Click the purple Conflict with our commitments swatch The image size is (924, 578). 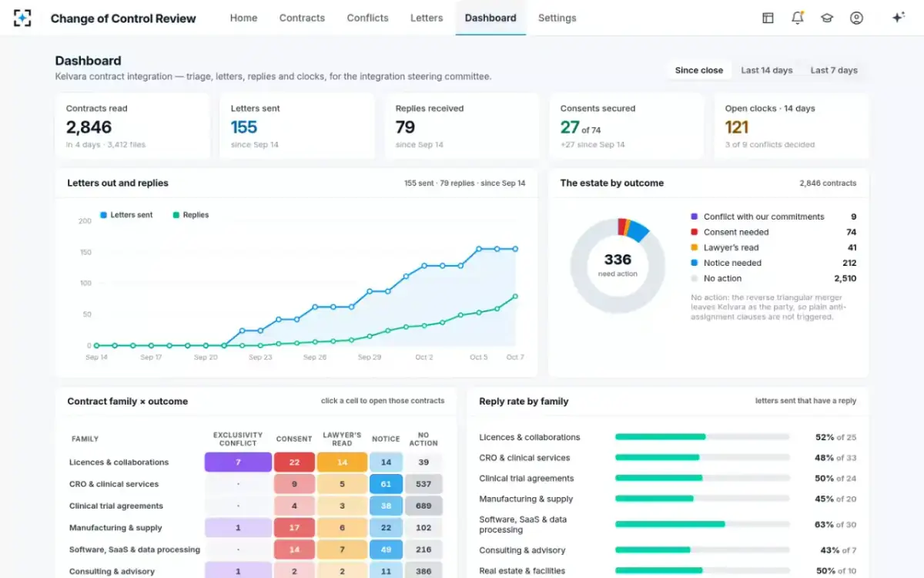tap(695, 217)
